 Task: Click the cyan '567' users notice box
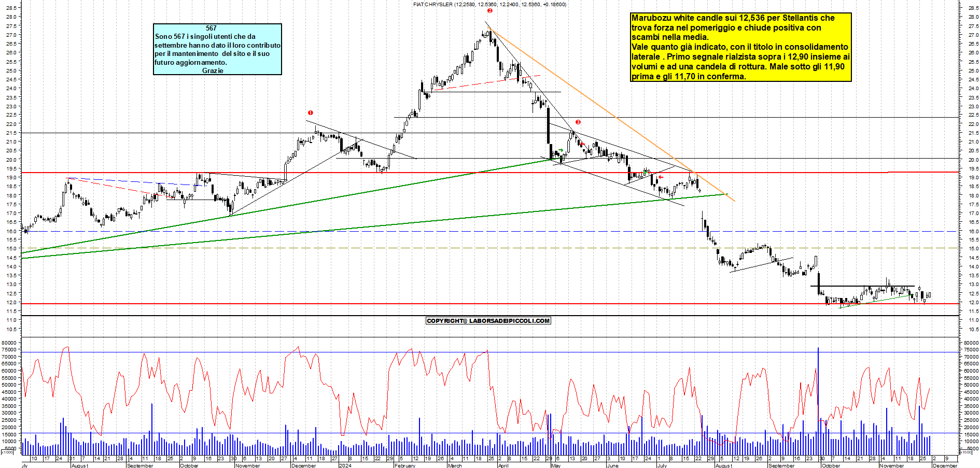tap(217, 49)
